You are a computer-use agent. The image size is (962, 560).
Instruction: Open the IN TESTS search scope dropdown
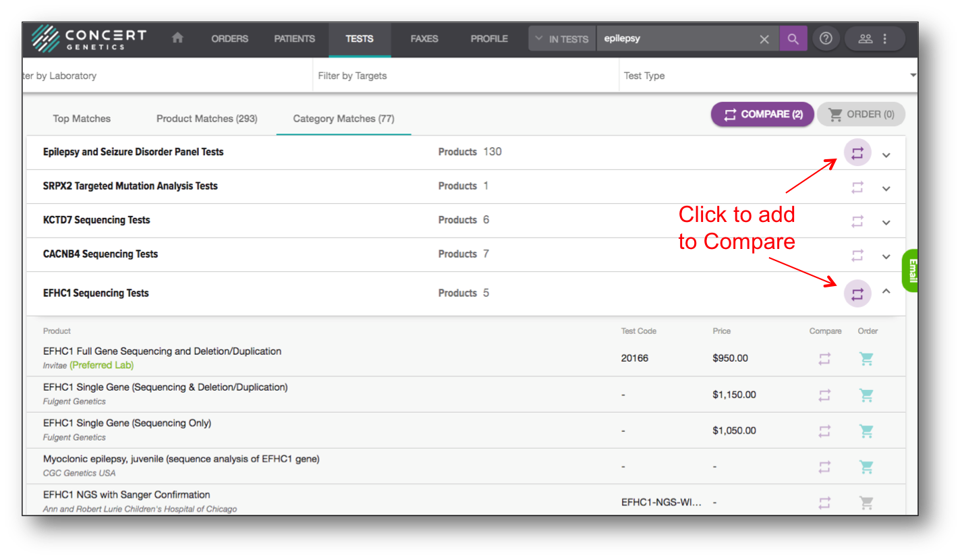tap(561, 39)
